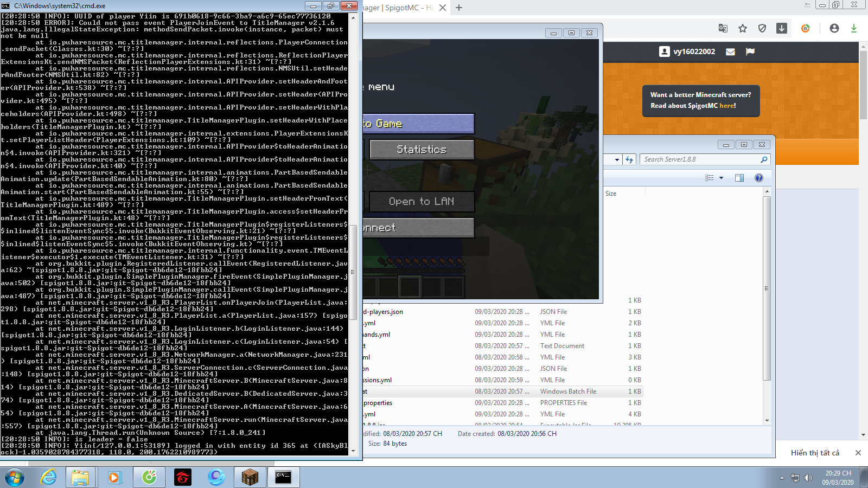Click the cmd.exe title bar system icon
This screenshot has height=488, width=868.
(x=5, y=5)
